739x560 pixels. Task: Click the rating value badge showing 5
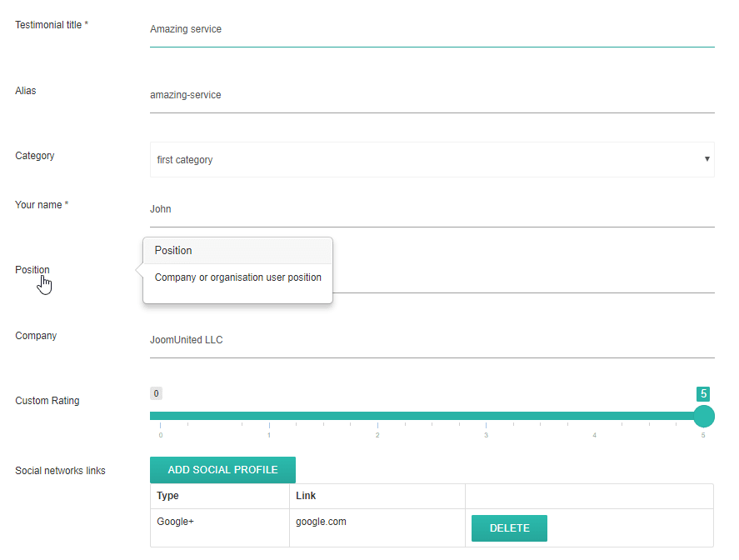coord(703,394)
